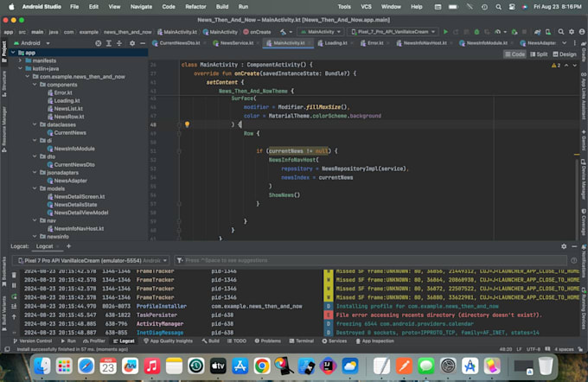
Task: Open the Version Control tool window
Action: (32, 341)
